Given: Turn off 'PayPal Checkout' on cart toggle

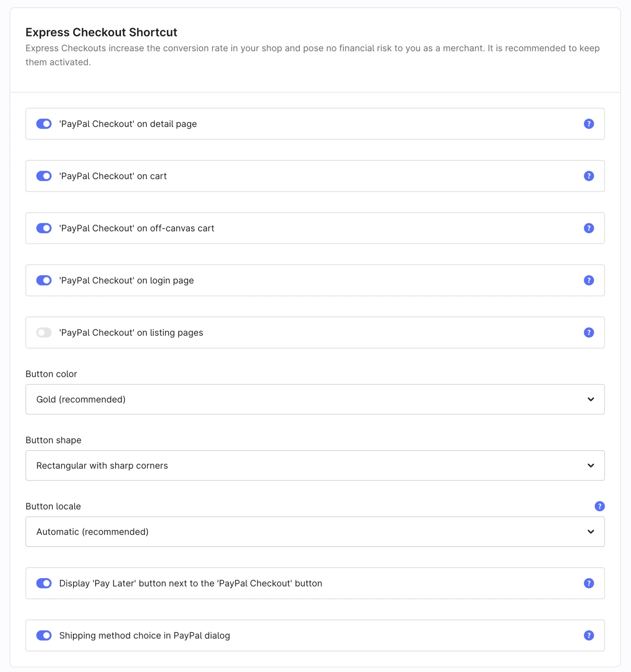Looking at the screenshot, I should 44,176.
